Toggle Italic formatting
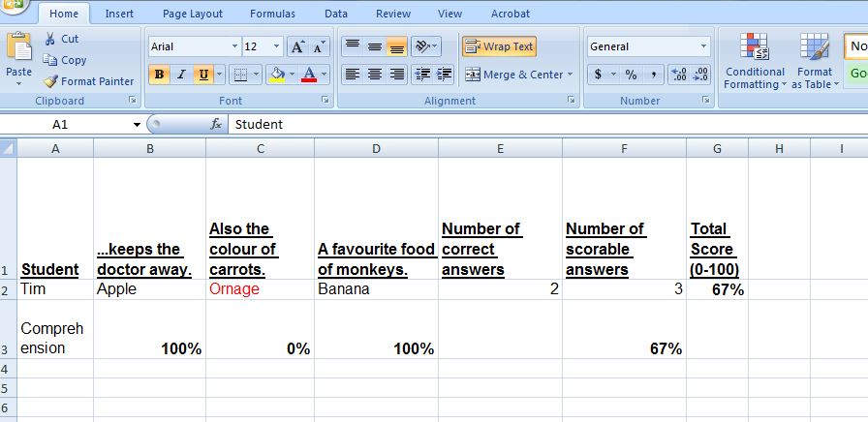The width and height of the screenshot is (868, 422). tap(180, 75)
